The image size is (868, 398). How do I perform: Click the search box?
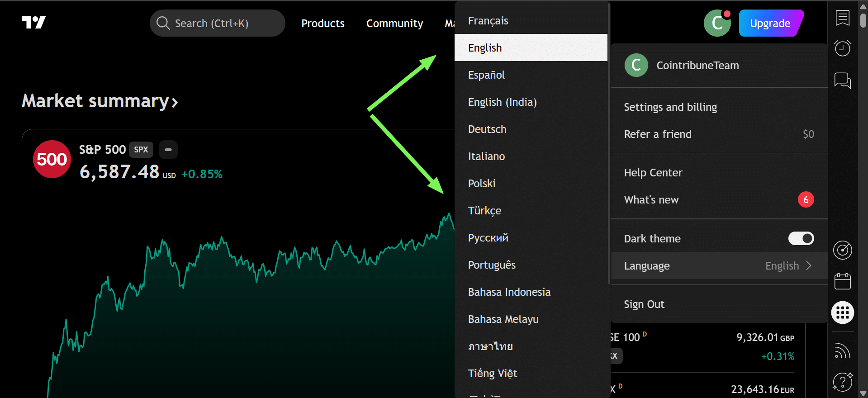[x=217, y=24]
